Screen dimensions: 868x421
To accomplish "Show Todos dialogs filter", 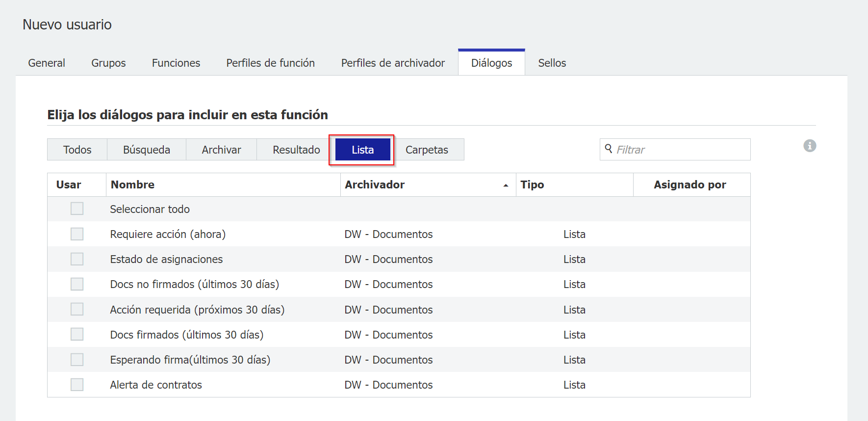I will [x=77, y=150].
